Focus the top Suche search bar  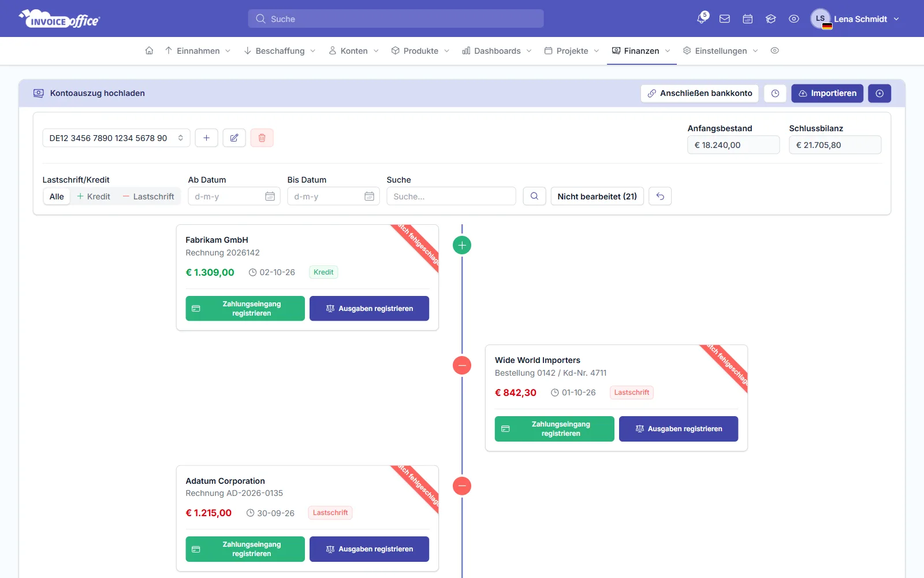[x=396, y=18]
